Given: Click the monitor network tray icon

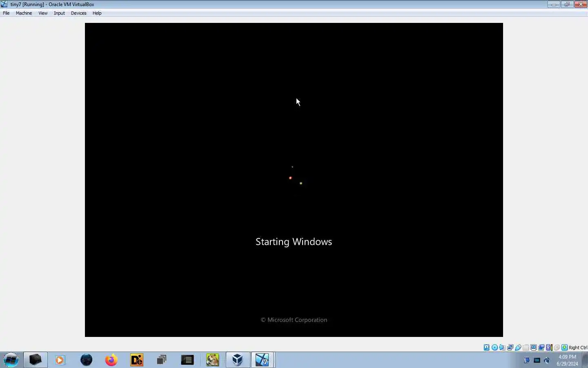Looking at the screenshot, I should 537,360.
